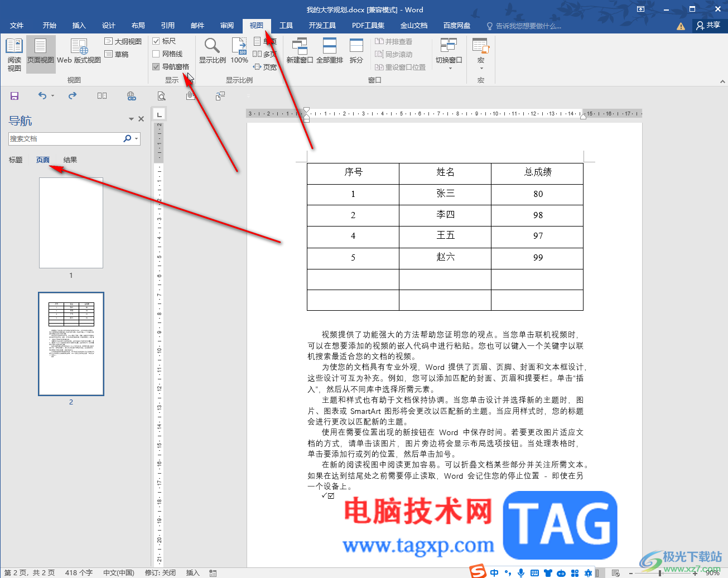Open print preview magnifier icon
Image resolution: width=728 pixels, height=578 pixels.
[x=161, y=96]
